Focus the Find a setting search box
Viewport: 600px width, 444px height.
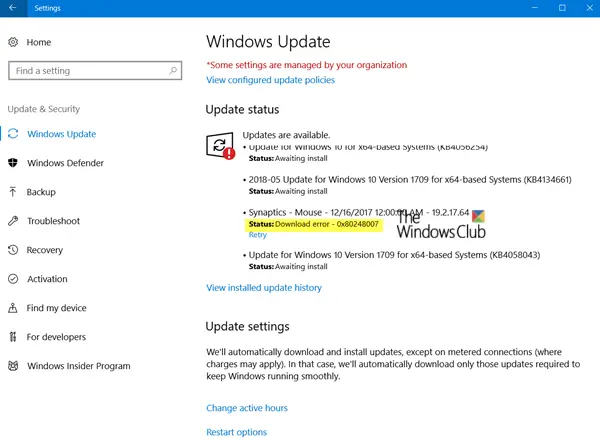95,70
